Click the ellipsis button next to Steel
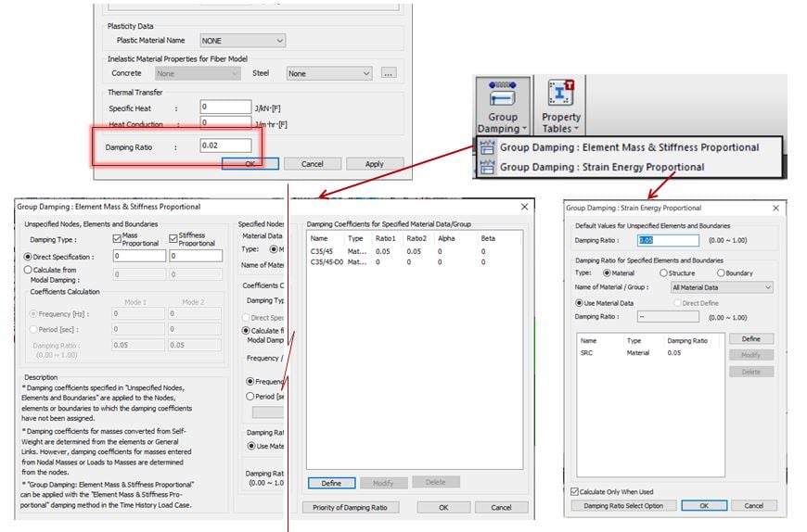This screenshot has height=532, width=807. 389,73
